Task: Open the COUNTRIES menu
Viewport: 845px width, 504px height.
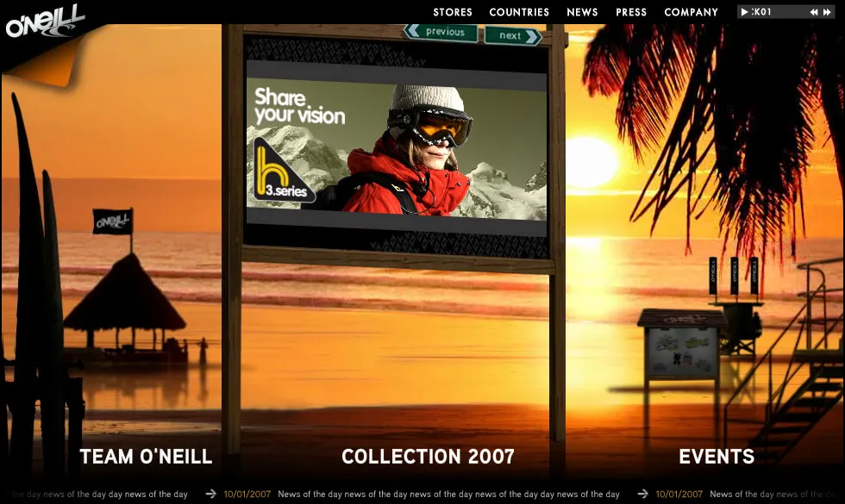Action: coord(519,12)
